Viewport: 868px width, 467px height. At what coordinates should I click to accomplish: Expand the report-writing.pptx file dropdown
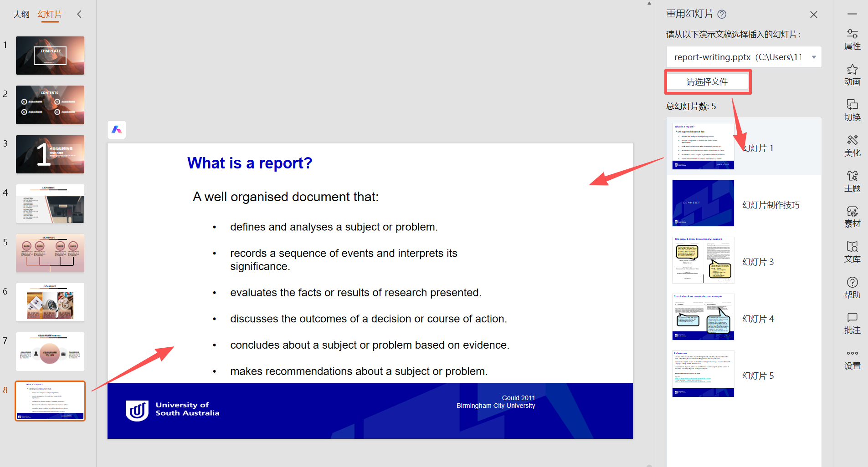(x=814, y=57)
